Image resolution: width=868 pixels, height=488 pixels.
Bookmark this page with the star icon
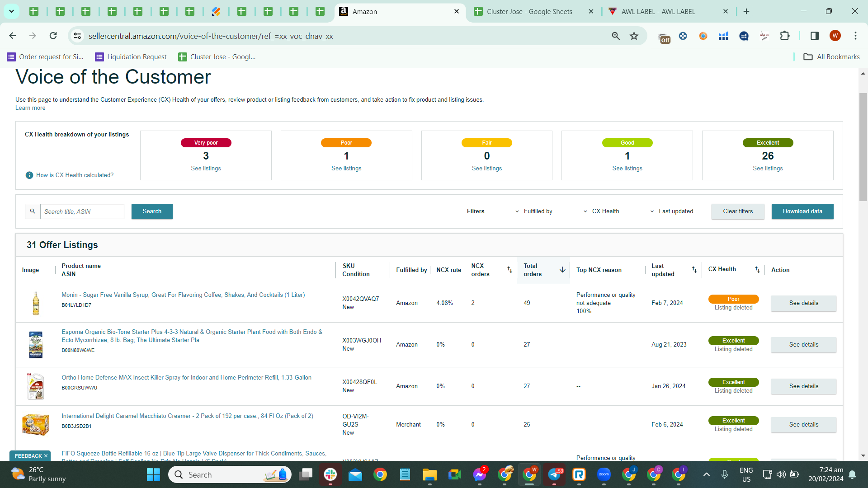pos(634,36)
